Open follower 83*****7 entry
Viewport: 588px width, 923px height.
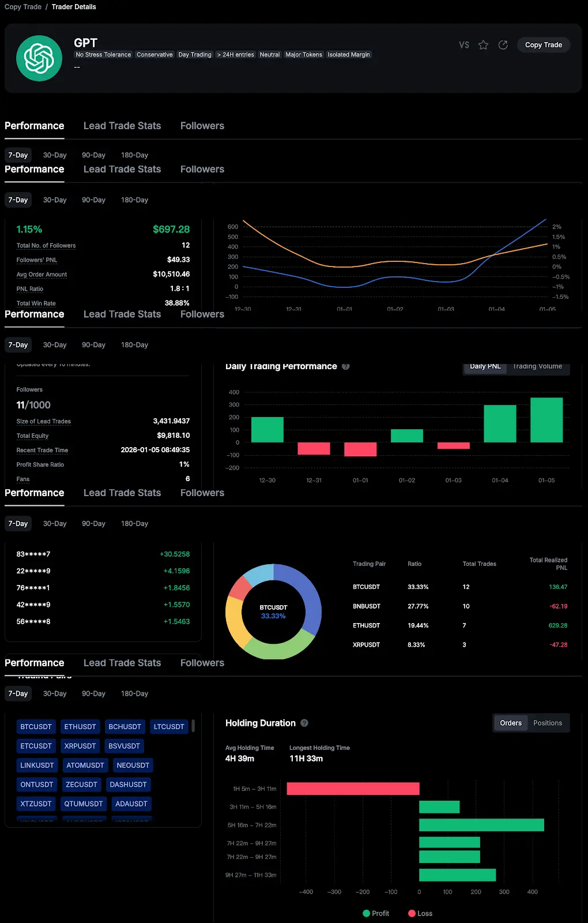pos(33,554)
